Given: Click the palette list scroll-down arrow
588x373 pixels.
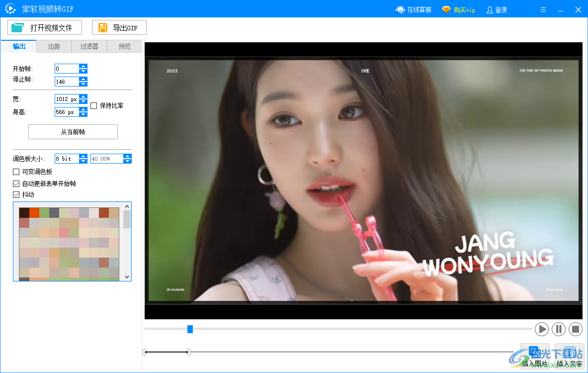Looking at the screenshot, I should pos(127,277).
